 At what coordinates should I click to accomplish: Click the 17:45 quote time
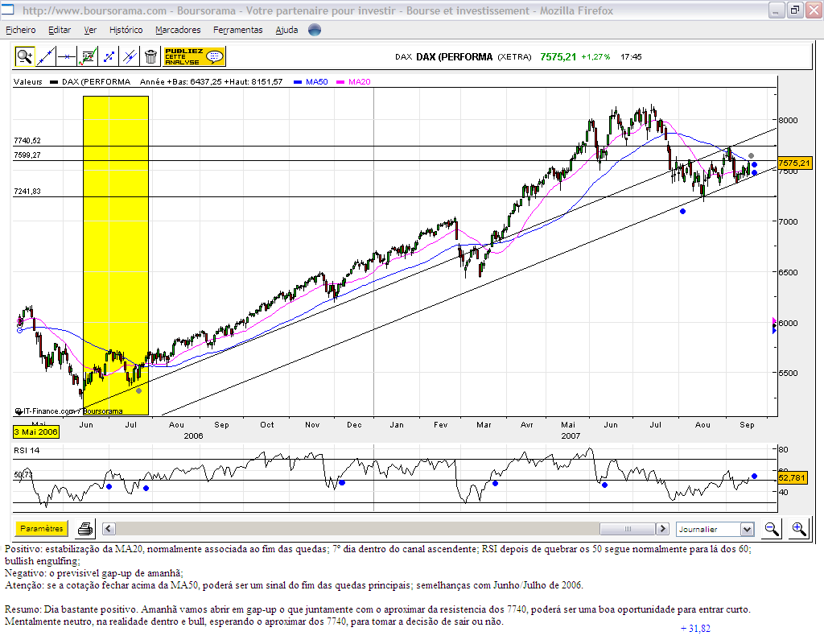click(631, 57)
